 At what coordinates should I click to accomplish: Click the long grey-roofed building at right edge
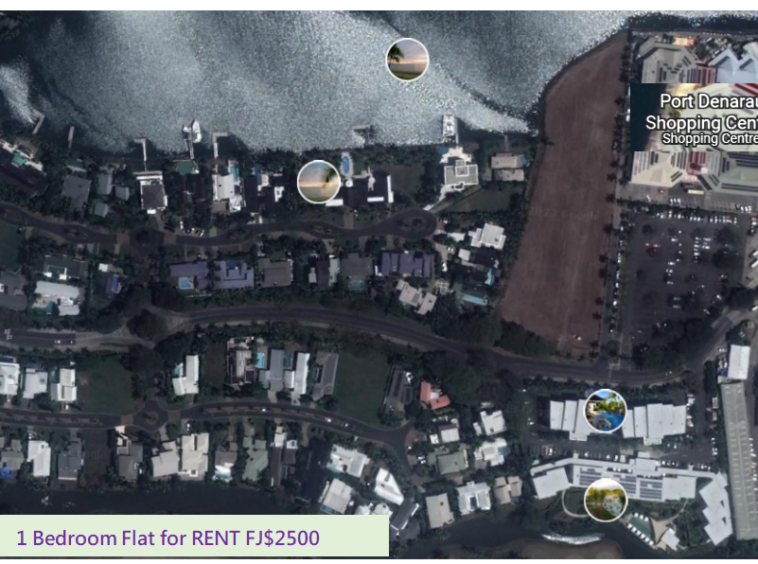click(740, 459)
